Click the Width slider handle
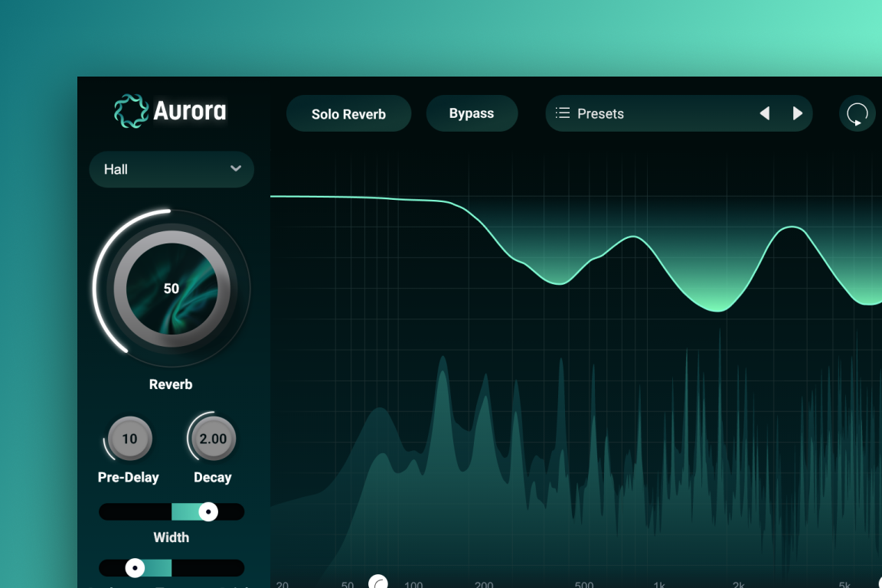 coord(207,511)
